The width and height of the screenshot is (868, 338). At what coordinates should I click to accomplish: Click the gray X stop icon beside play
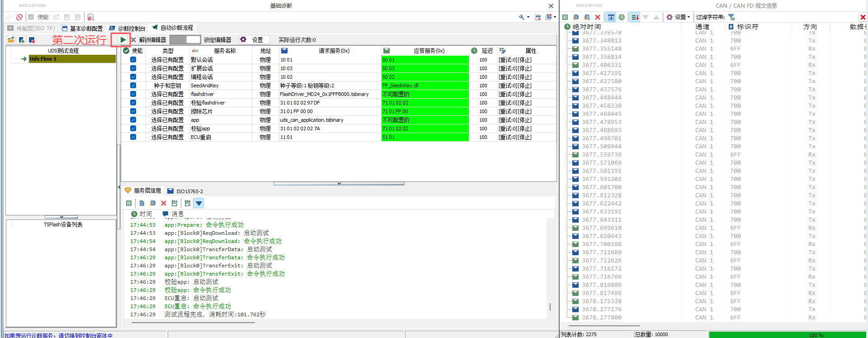pos(133,40)
